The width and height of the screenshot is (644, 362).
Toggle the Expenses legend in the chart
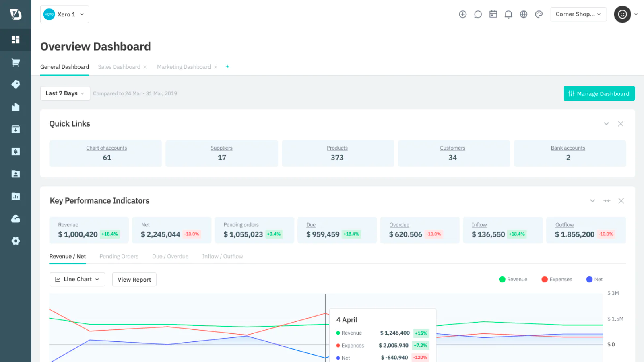click(557, 279)
